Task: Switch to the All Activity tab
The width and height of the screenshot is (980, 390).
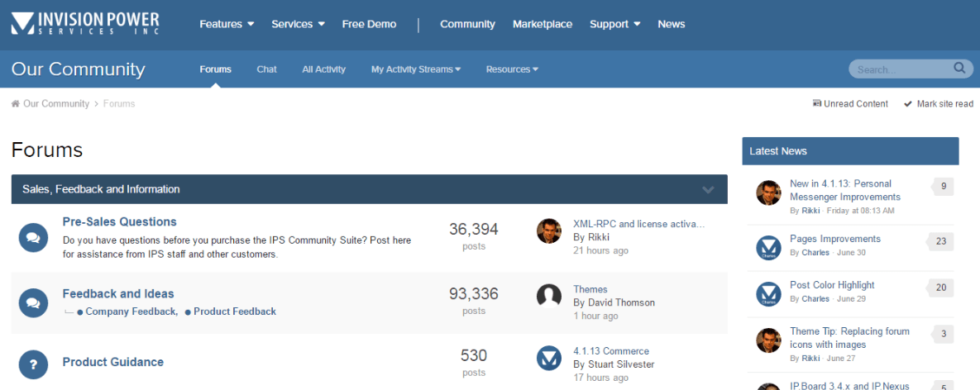Action: [x=323, y=69]
